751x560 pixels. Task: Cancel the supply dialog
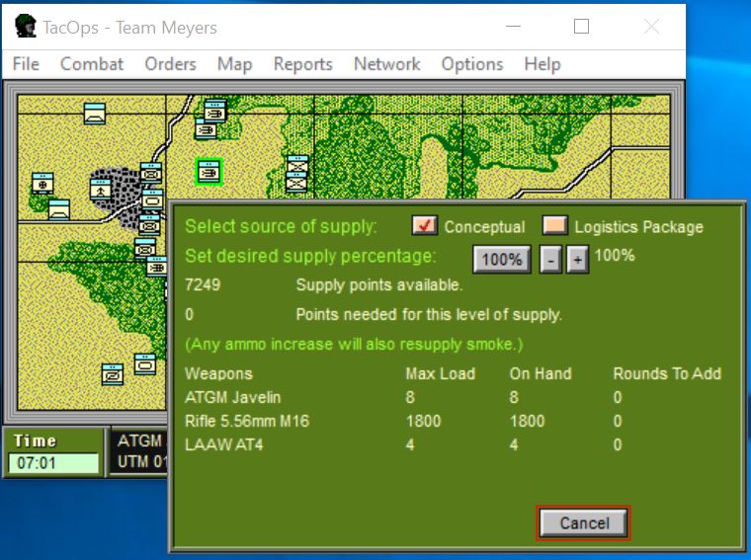click(583, 522)
